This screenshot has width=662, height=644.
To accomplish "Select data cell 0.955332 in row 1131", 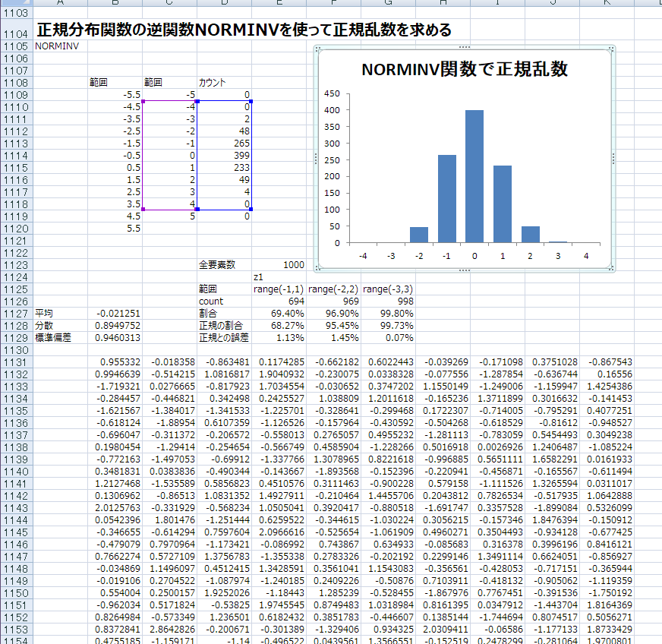I will tap(115, 362).
